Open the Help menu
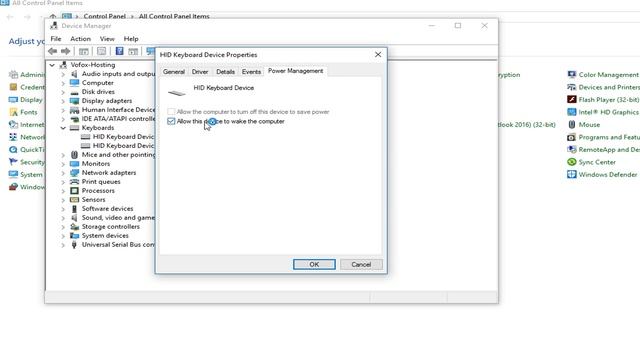The width and height of the screenshot is (640, 360). pos(131,39)
